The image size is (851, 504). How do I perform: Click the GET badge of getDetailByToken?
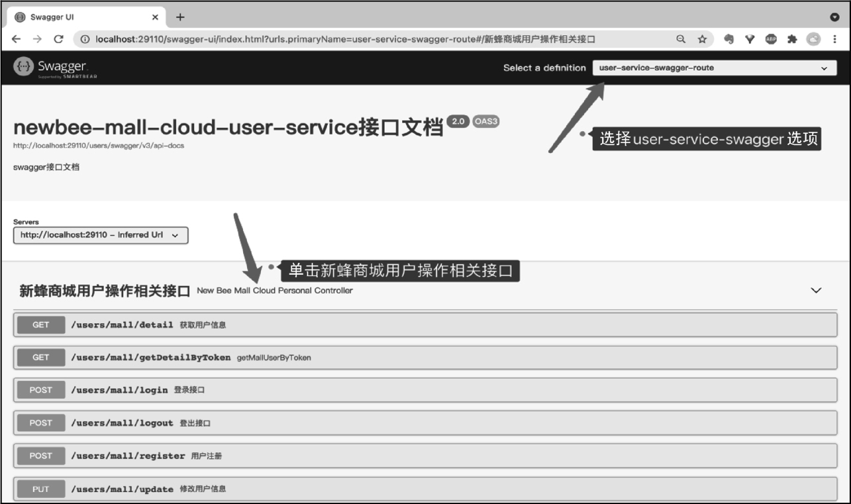click(x=41, y=357)
